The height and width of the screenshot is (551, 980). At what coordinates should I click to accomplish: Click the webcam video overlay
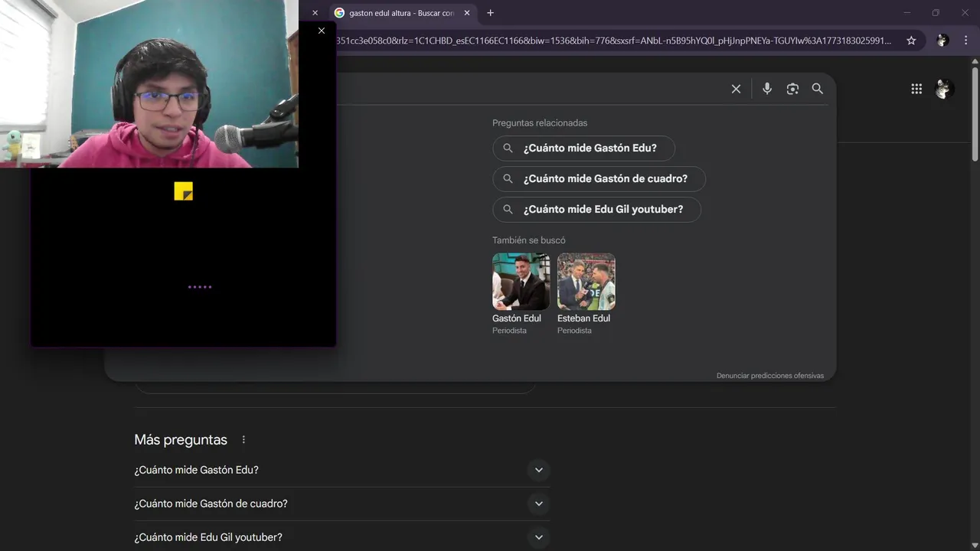point(149,83)
